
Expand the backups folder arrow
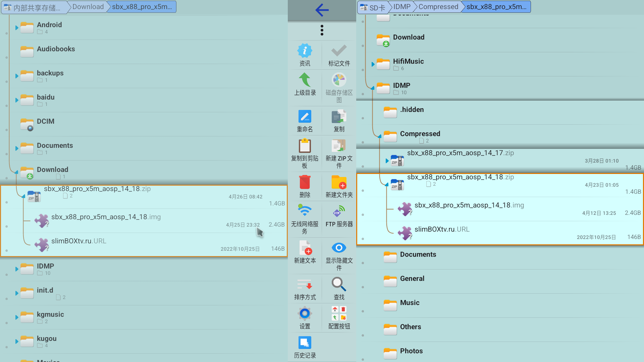pos(17,76)
